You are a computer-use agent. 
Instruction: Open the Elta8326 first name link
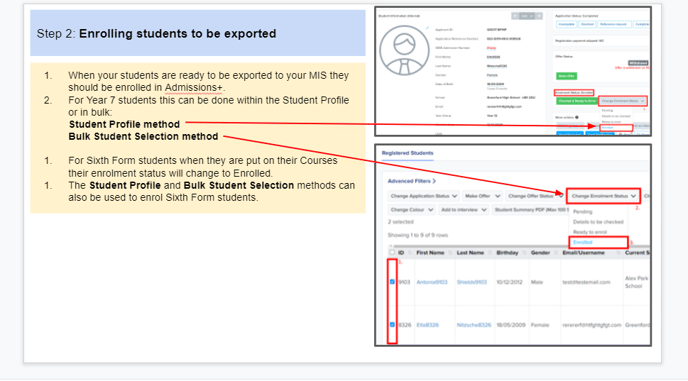[x=427, y=325]
